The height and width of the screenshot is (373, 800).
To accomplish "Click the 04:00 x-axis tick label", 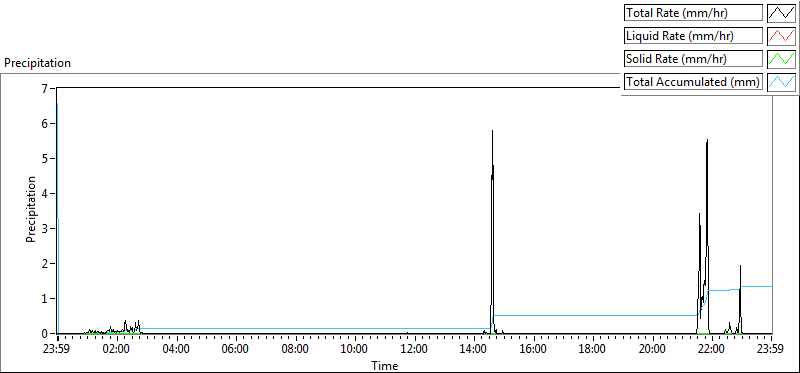I will point(177,350).
